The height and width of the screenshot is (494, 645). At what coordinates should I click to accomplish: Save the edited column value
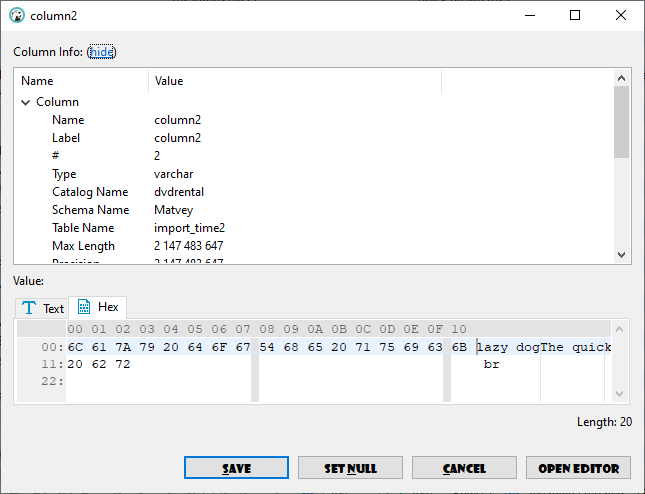tap(236, 468)
